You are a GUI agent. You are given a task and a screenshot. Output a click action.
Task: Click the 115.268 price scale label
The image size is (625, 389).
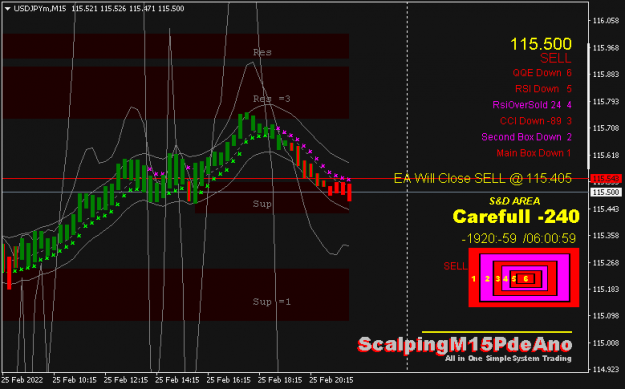coord(606,263)
